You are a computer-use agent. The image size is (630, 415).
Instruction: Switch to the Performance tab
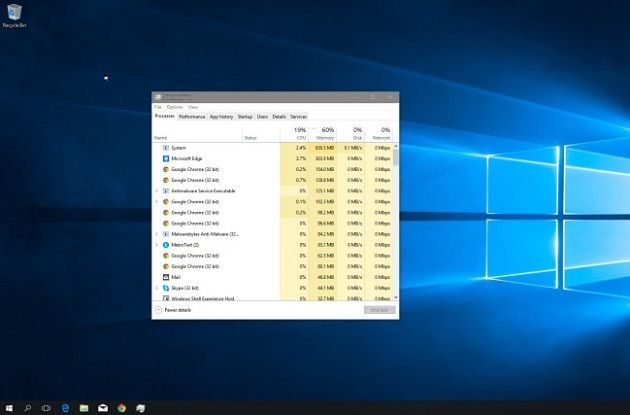[x=192, y=117]
